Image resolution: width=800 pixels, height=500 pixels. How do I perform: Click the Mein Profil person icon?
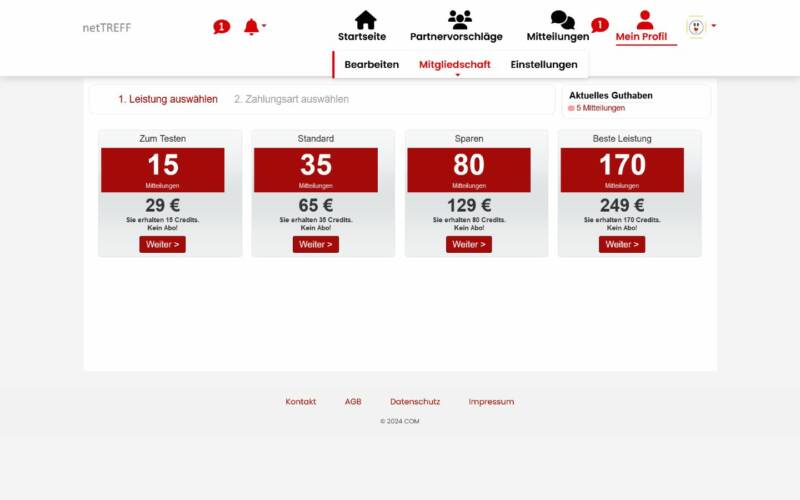[645, 20]
